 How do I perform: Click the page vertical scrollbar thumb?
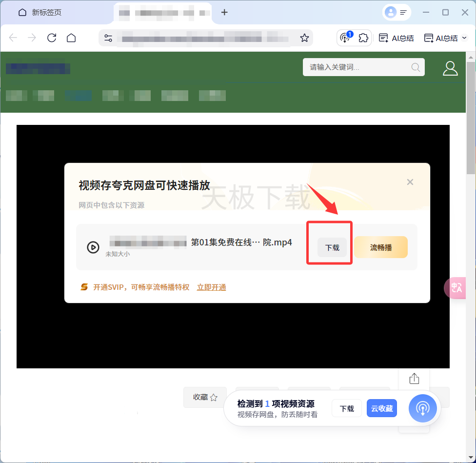pyautogui.click(x=471, y=118)
